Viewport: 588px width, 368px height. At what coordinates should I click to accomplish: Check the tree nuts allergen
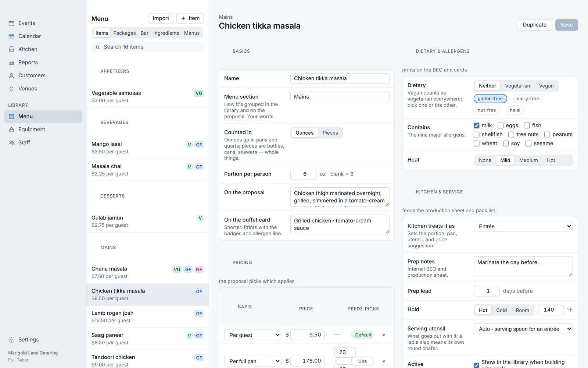(x=511, y=135)
